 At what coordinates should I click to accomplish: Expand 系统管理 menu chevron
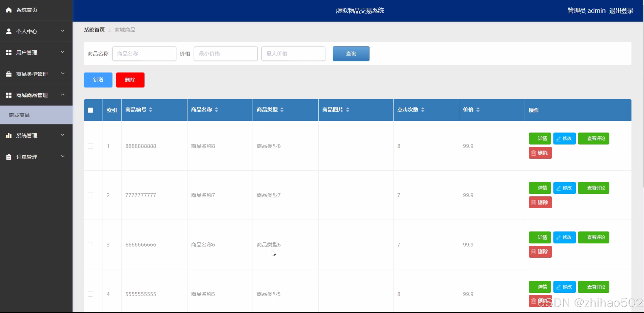point(63,135)
